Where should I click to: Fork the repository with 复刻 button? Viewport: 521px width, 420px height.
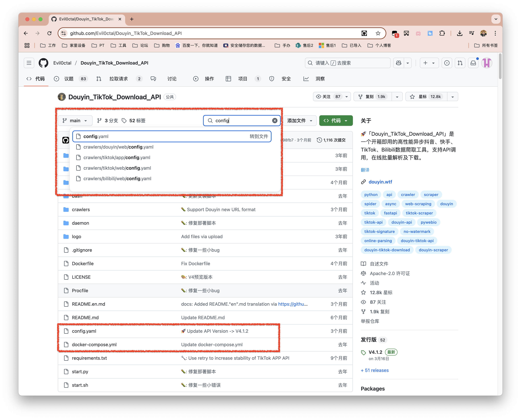372,97
